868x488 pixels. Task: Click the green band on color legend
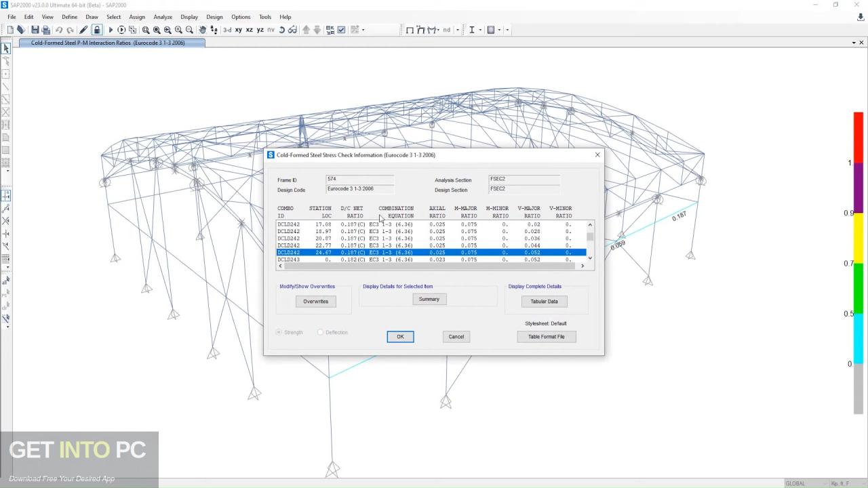(x=858, y=289)
